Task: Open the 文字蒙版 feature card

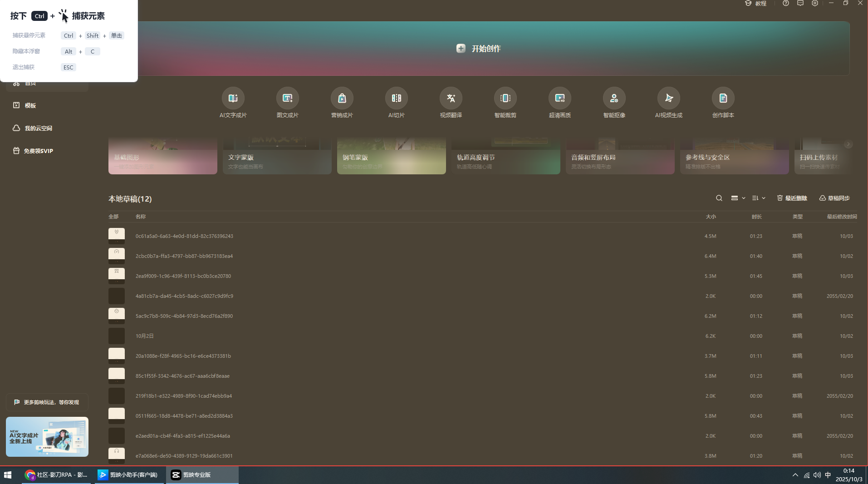Action: 277,156
